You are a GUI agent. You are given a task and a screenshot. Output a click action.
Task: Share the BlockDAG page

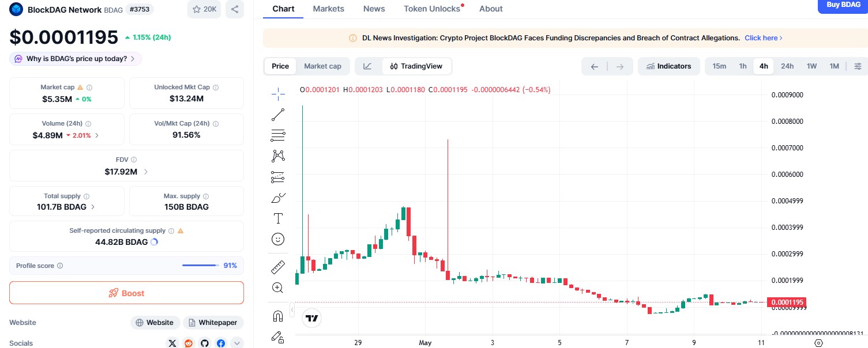click(x=234, y=9)
